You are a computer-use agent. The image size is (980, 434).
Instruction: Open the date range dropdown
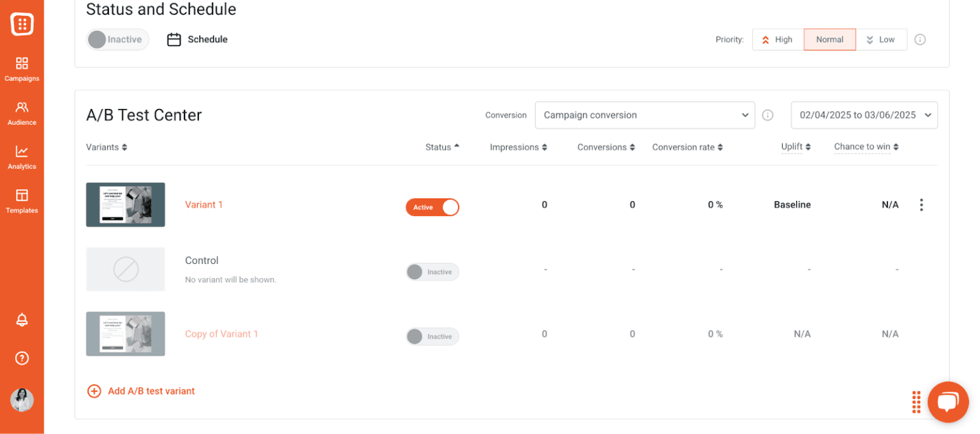[x=864, y=115]
